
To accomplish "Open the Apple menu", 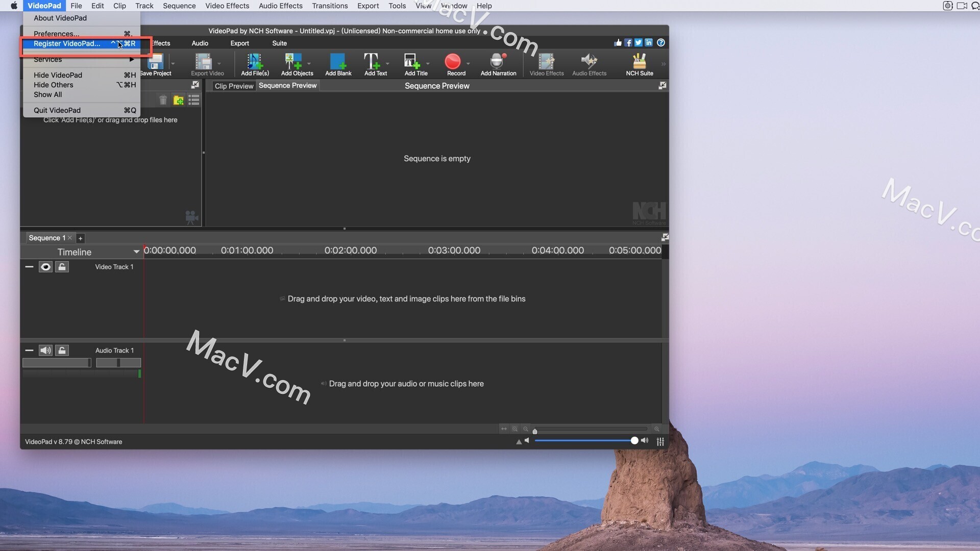I will coord(14,6).
